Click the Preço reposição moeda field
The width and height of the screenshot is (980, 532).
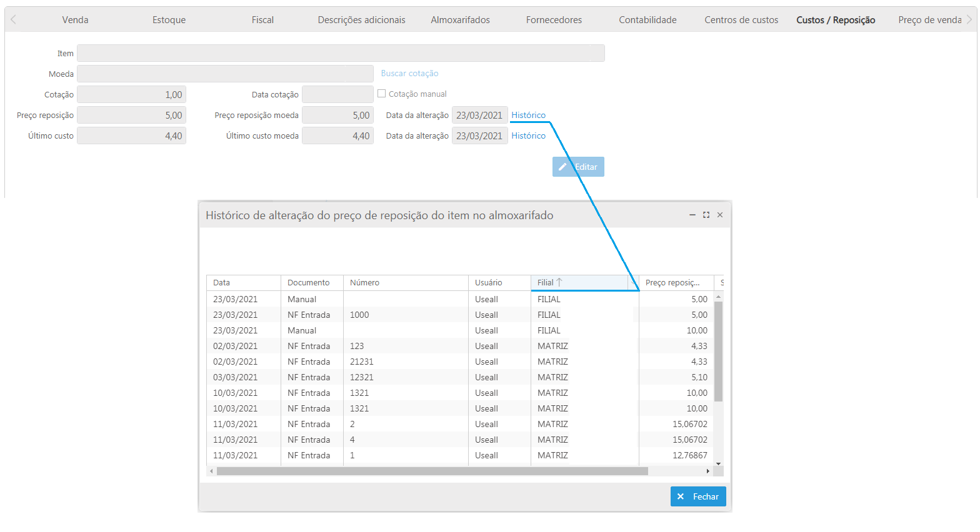point(337,115)
